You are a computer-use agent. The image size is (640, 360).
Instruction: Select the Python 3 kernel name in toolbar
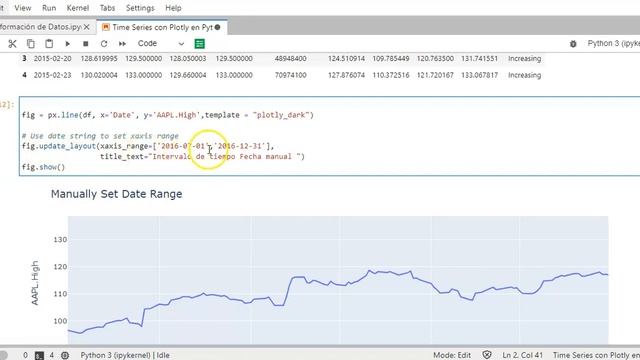click(x=613, y=43)
